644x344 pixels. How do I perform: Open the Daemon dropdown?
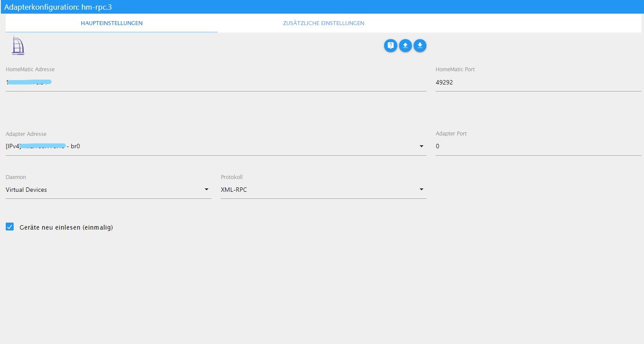coord(108,190)
